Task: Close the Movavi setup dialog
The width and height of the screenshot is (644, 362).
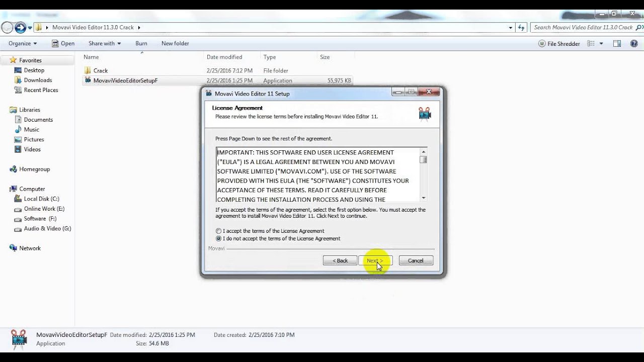Action: pyautogui.click(x=429, y=92)
